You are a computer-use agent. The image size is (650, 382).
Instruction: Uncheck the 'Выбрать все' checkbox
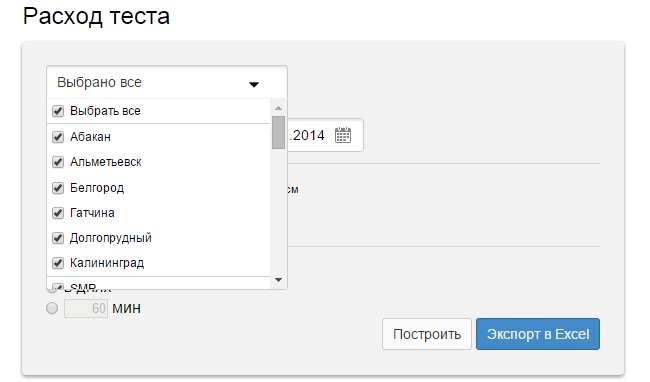[x=58, y=111]
